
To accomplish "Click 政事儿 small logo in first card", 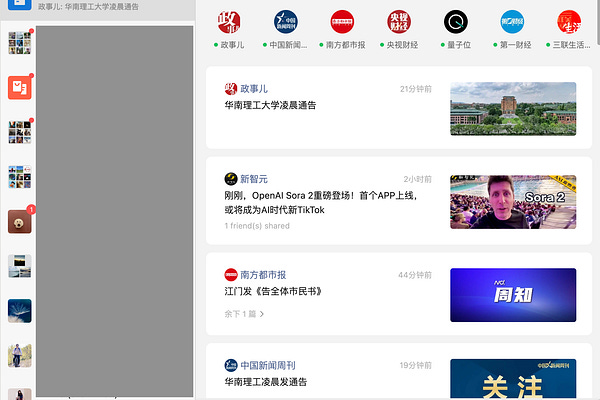I will [231, 89].
